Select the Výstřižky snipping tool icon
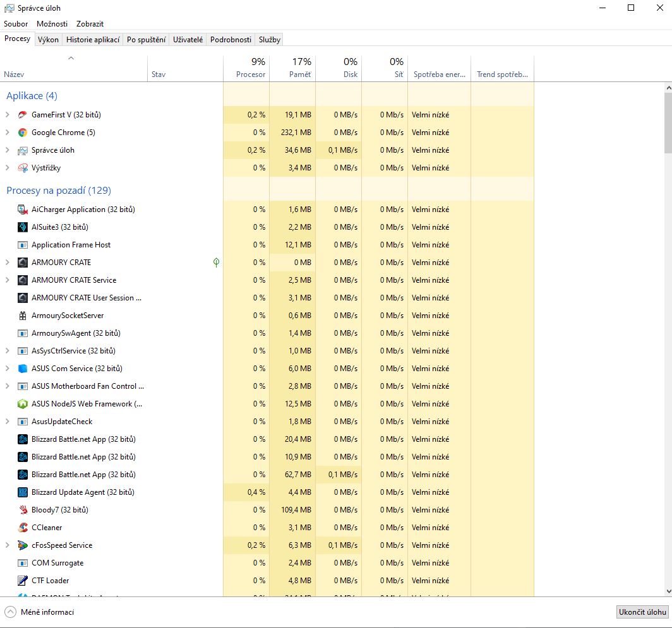The height and width of the screenshot is (628, 672). point(22,168)
